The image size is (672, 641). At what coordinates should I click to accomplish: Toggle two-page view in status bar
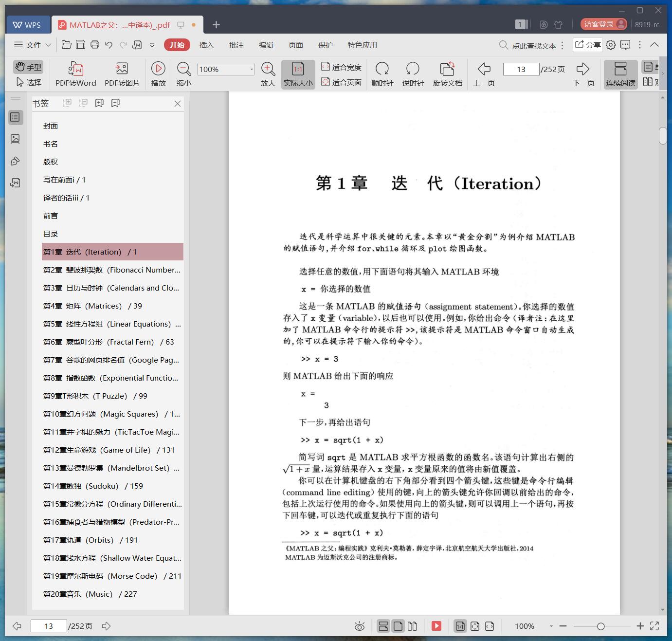412,626
